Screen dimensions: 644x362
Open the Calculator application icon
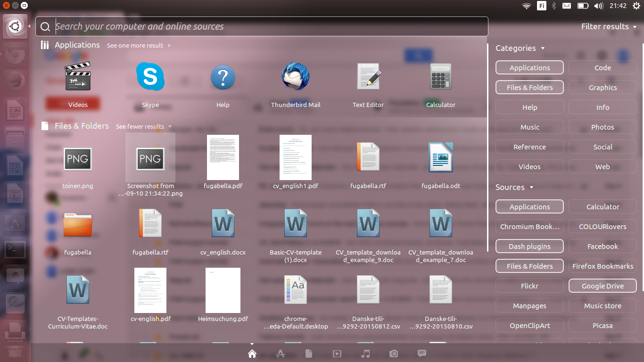tap(441, 76)
